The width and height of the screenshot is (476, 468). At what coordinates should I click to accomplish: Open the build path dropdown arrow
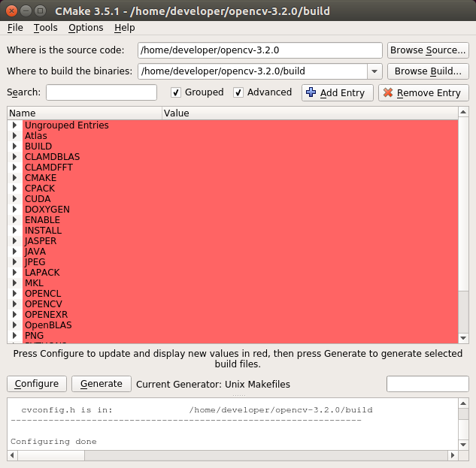374,71
